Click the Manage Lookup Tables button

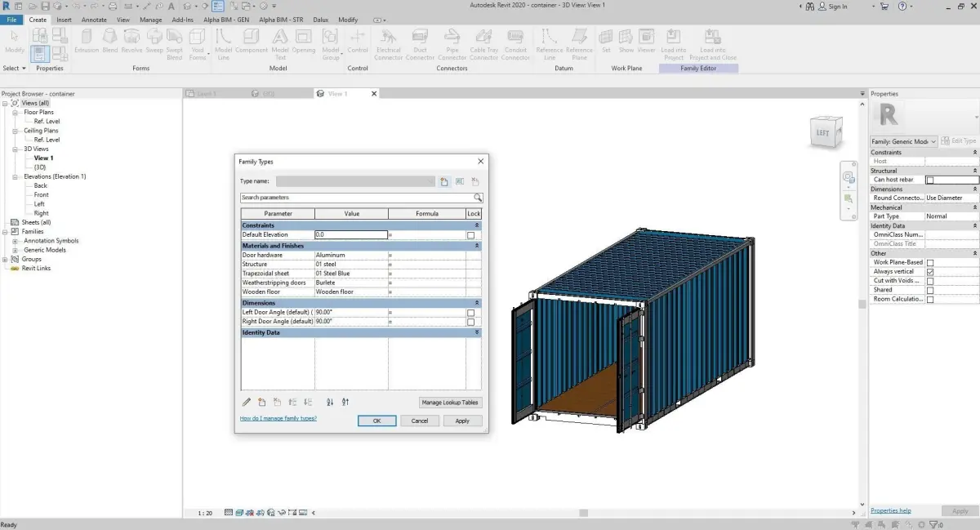[x=451, y=403]
